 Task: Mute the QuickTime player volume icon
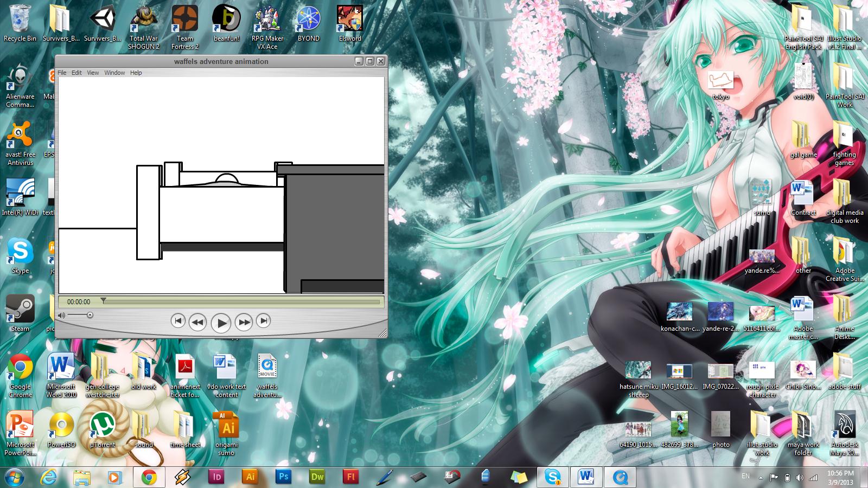pos(62,315)
